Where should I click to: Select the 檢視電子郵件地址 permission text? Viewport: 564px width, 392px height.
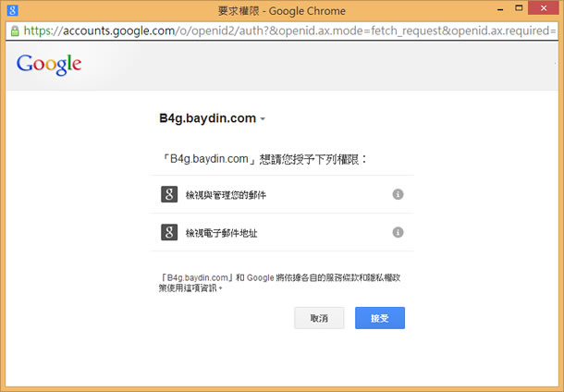click(222, 233)
